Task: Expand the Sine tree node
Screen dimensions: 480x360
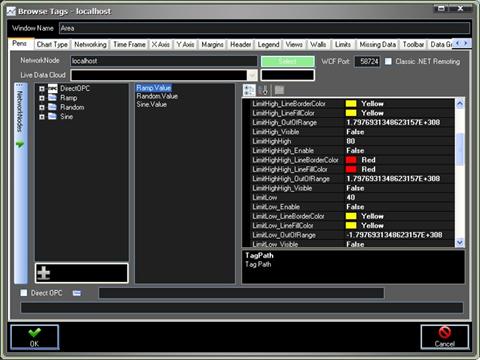Action: pyautogui.click(x=42, y=117)
